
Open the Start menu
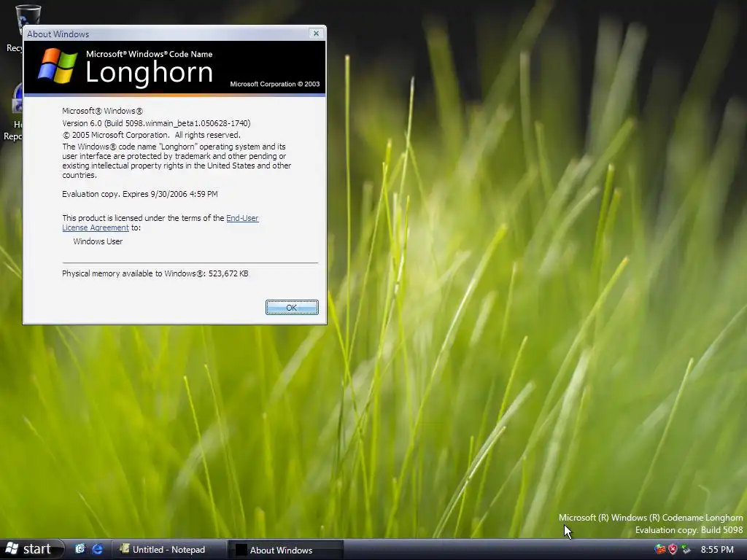click(x=31, y=549)
